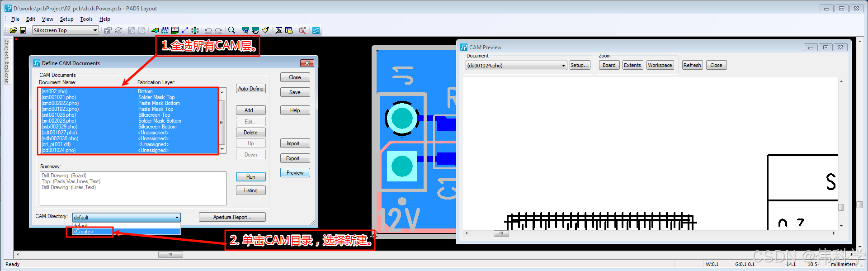Click the Board view icon

pos(245,30)
